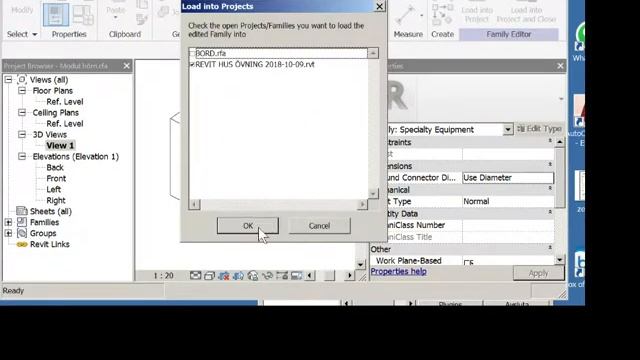This screenshot has height=360, width=640.
Task: Click the Groups node icon
Action: point(22,233)
